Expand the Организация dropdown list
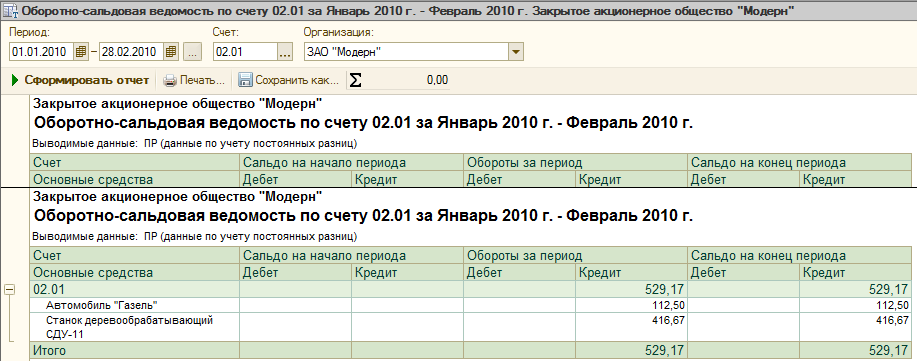The width and height of the screenshot is (917, 361). 515,51
